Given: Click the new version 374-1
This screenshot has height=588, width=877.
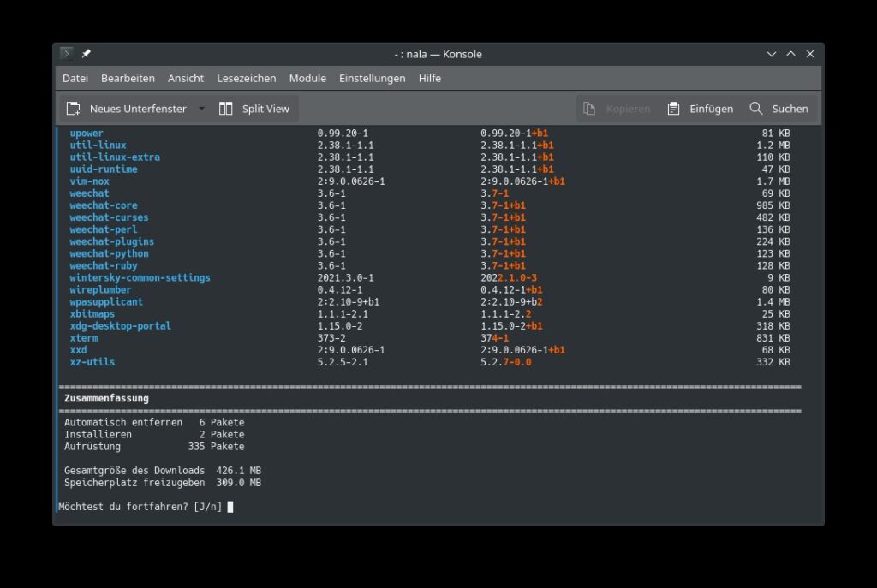Looking at the screenshot, I should click(x=495, y=337).
